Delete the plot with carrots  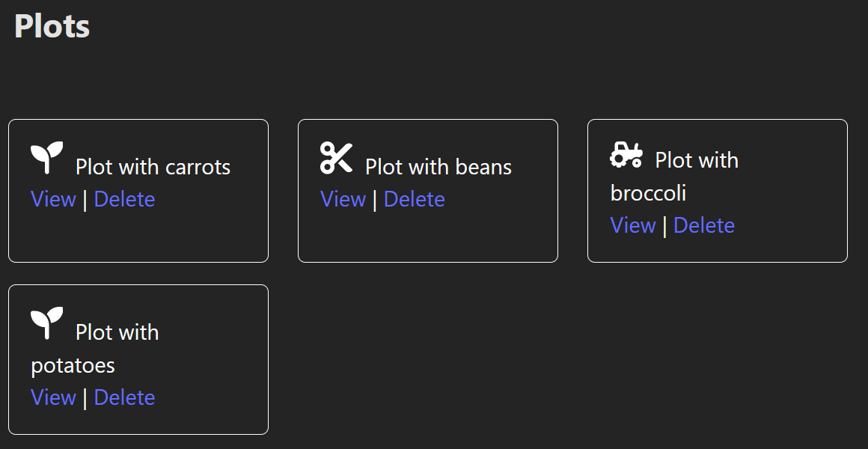pos(124,199)
